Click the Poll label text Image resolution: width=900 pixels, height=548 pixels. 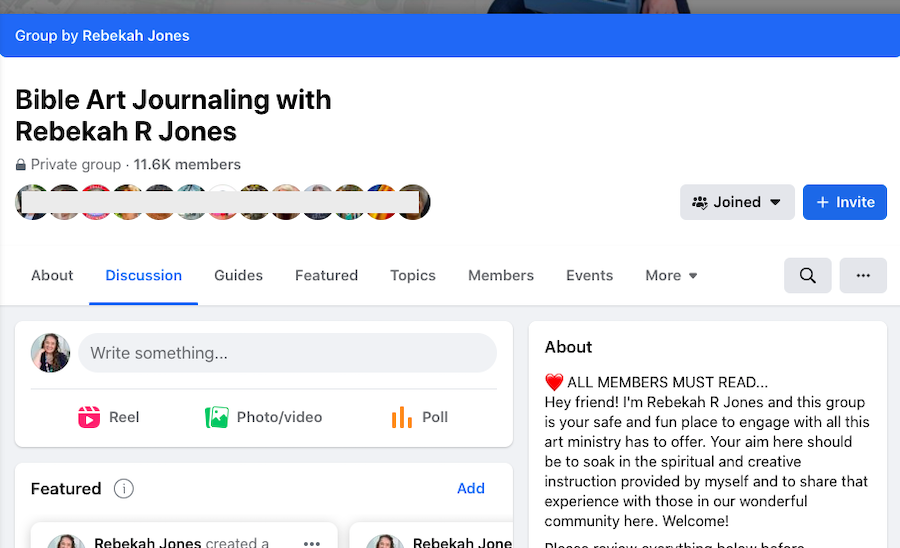435,417
